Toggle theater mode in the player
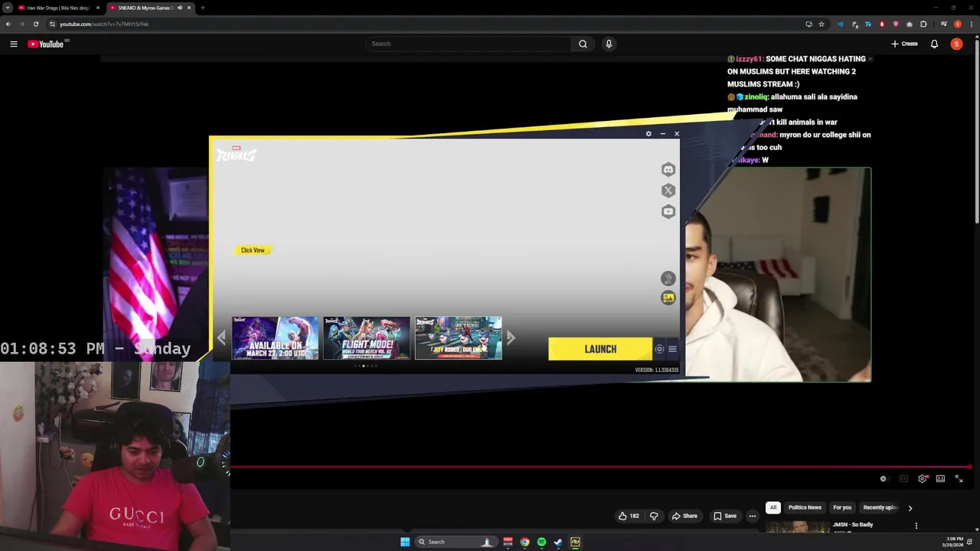980x551 pixels. (940, 479)
